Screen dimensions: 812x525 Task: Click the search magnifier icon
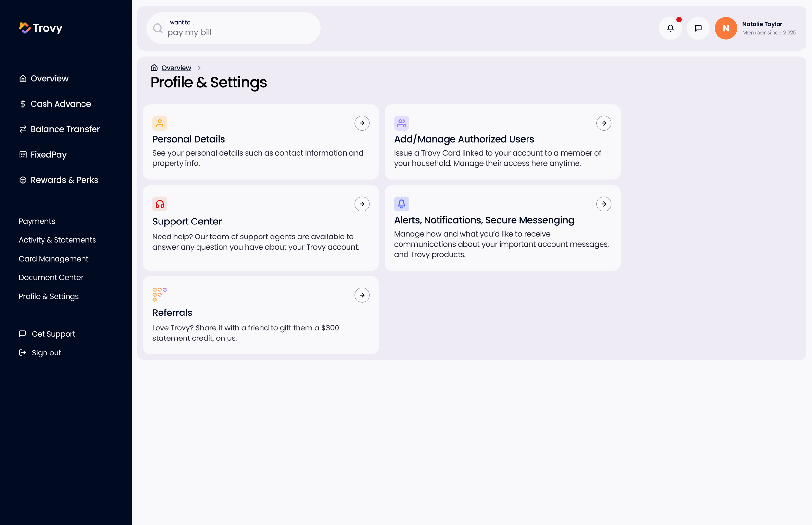158,28
